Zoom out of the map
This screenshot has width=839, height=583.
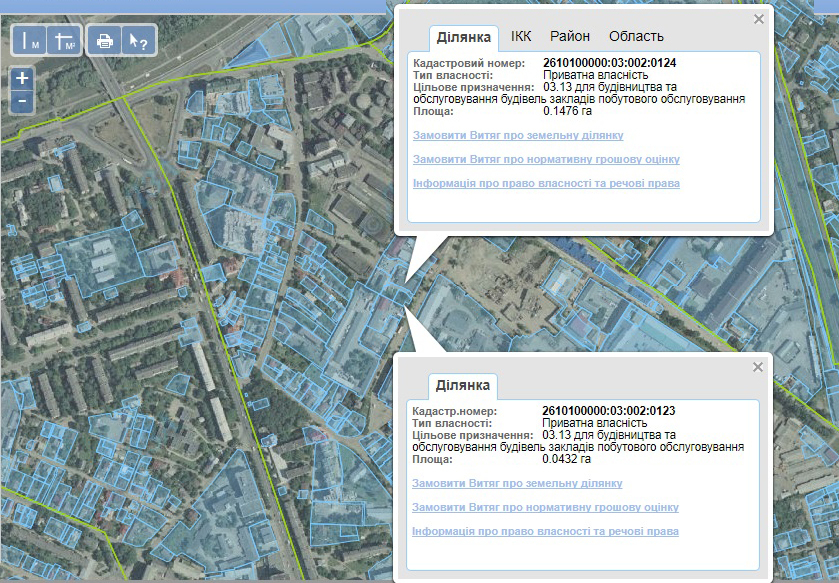tap(23, 101)
